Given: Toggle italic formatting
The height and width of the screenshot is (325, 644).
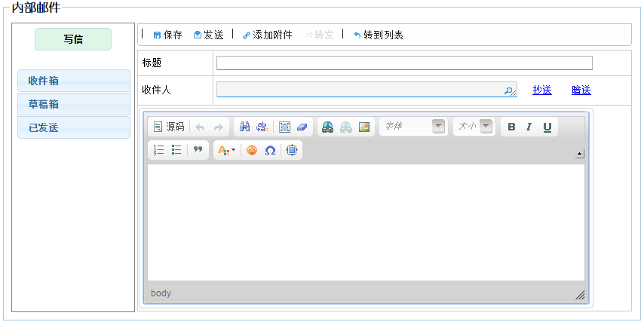Looking at the screenshot, I should point(529,127).
